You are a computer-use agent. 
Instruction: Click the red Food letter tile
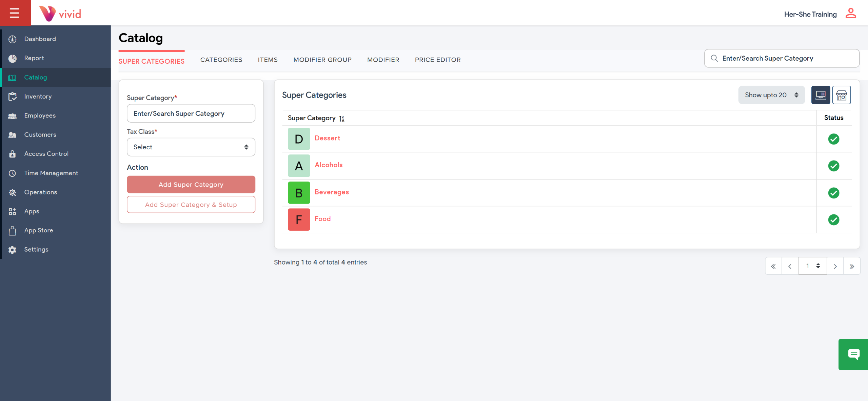[299, 220]
